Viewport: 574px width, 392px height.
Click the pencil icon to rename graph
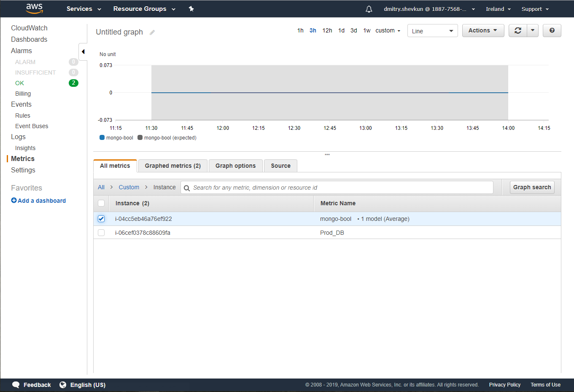[x=152, y=32]
